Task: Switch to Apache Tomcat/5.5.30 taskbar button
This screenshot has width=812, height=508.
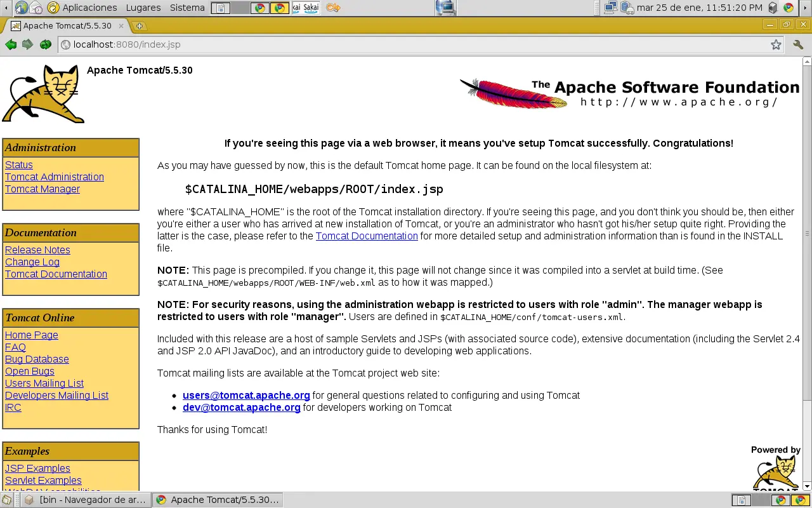Action: (218, 500)
